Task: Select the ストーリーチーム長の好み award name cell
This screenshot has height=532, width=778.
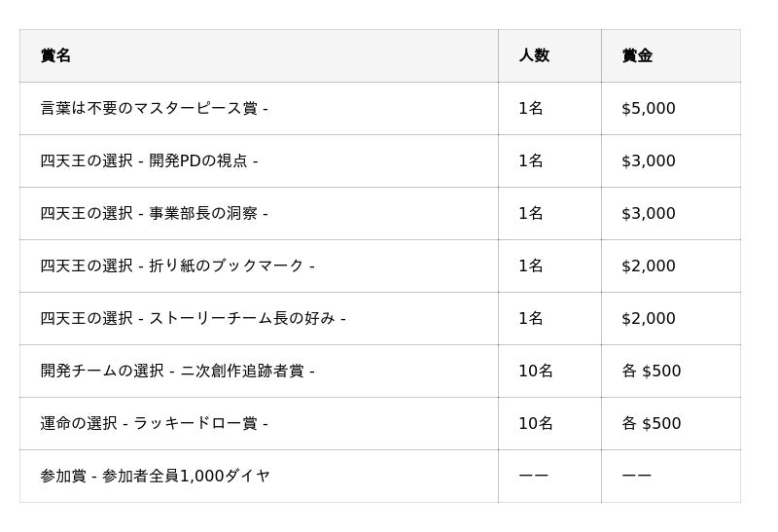Action: pos(193,318)
